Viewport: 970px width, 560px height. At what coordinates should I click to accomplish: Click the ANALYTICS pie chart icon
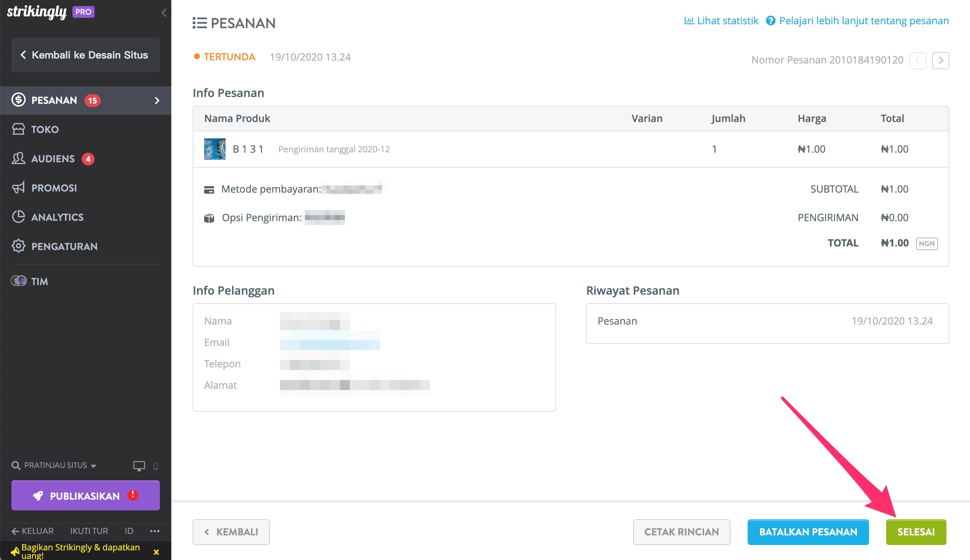19,217
